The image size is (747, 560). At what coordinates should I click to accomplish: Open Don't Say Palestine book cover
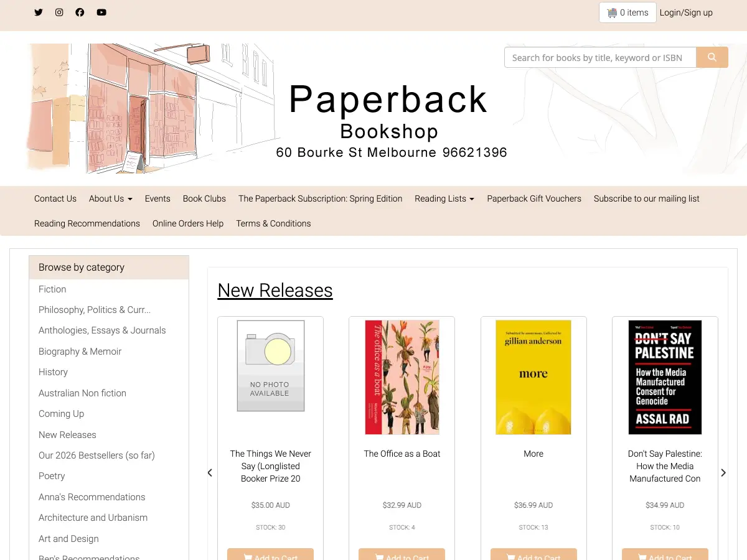665,377
